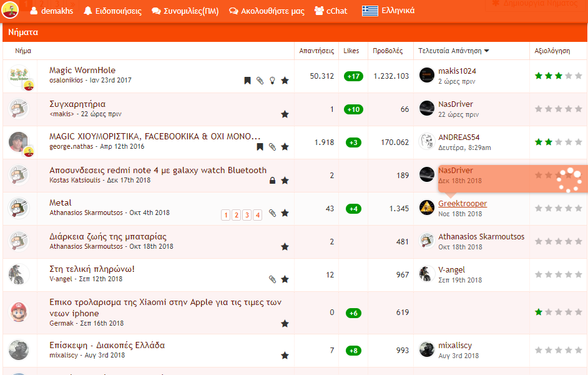Open demakhs user profile menu
Image resolution: width=588 pixels, height=375 pixels.
pyautogui.click(x=51, y=11)
